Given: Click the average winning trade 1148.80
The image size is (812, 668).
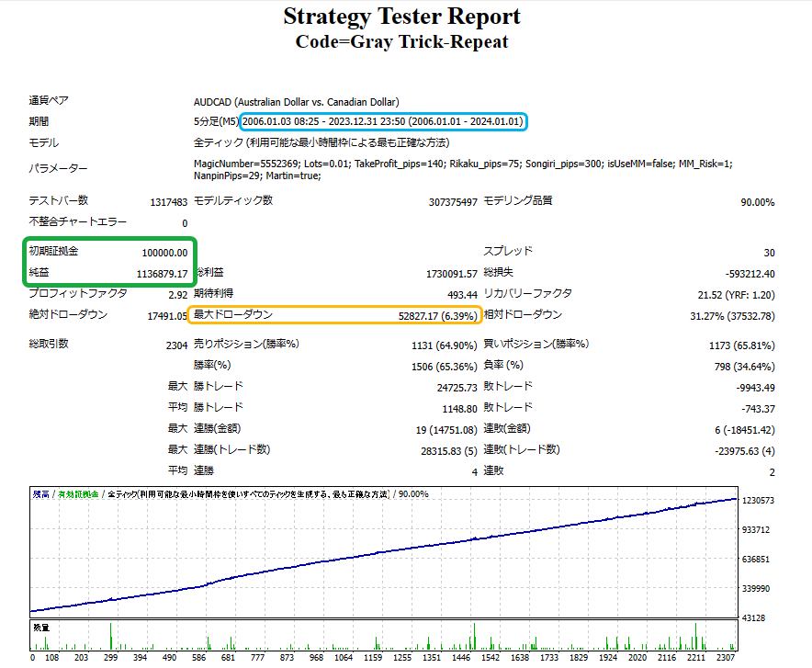Looking at the screenshot, I should click(x=459, y=409).
